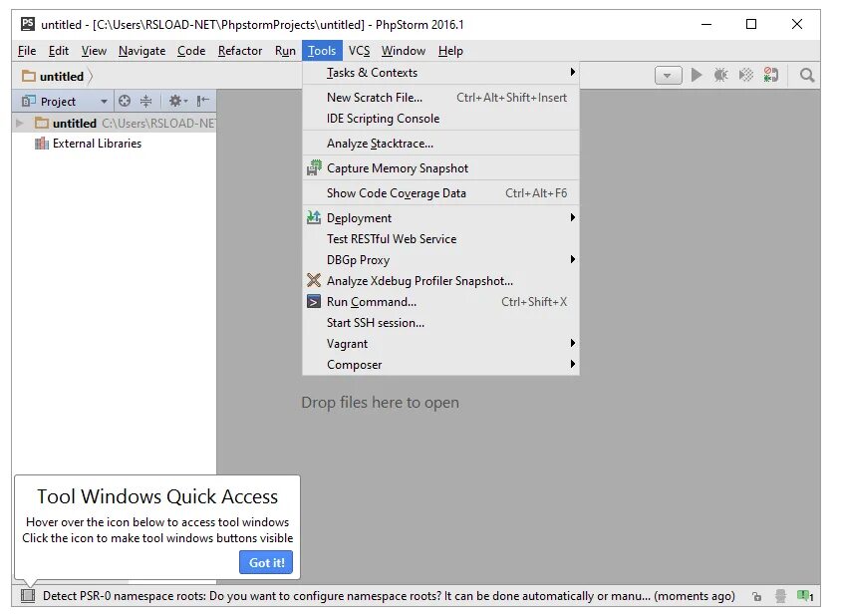The width and height of the screenshot is (841, 616).
Task: Expand the Composer submenu arrow
Action: [573, 364]
